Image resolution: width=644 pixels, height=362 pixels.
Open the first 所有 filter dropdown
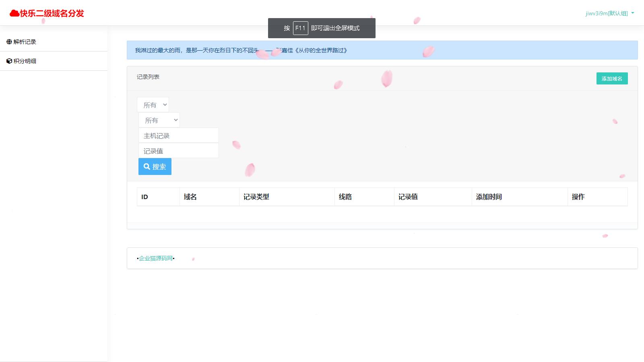[x=153, y=105]
